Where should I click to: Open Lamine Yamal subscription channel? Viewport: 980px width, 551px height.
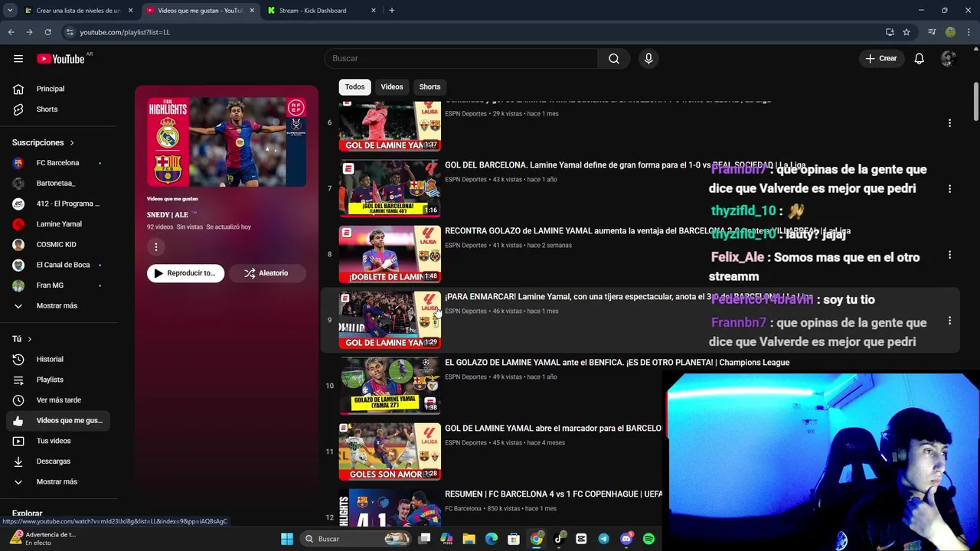pyautogui.click(x=58, y=224)
